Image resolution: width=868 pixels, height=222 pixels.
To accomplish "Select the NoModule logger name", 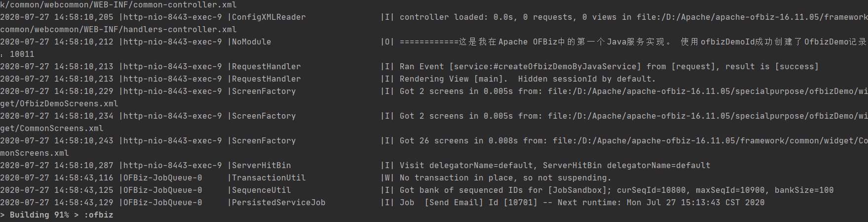I will (252, 42).
